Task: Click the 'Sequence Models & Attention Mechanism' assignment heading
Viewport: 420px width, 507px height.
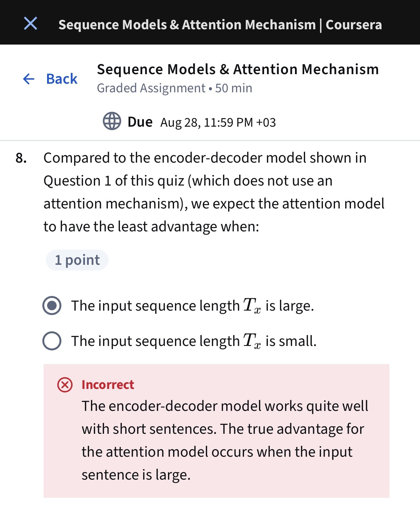Action: click(238, 69)
